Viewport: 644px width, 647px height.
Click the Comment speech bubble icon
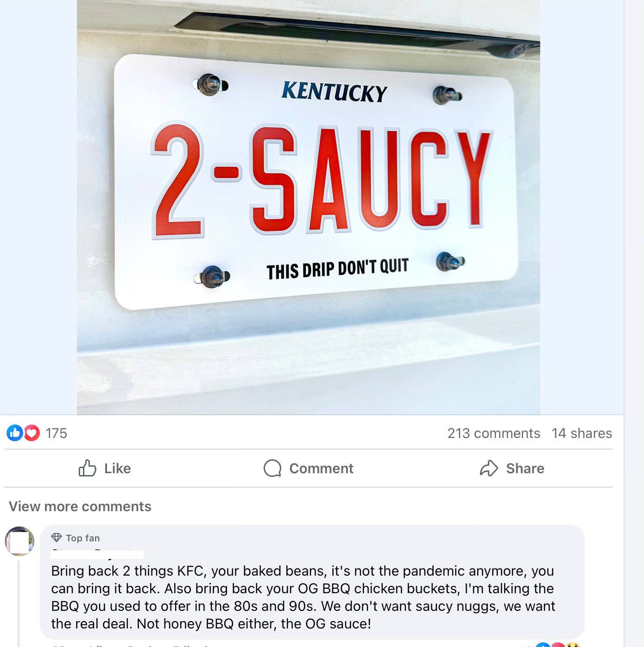tap(272, 468)
